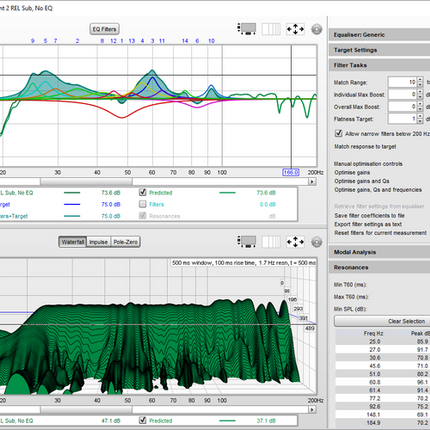Toggle Predicted checkbox in waterfall legend
430x430 pixels.
pyautogui.click(x=143, y=420)
